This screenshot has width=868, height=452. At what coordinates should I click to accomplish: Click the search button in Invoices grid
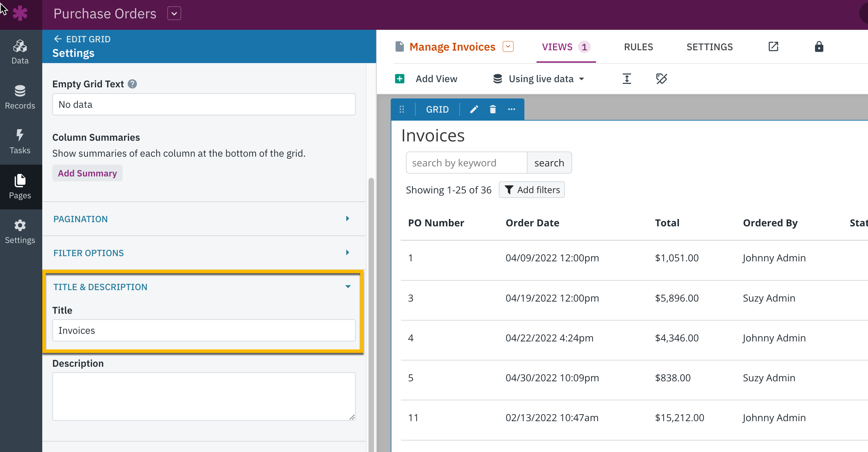pos(549,163)
